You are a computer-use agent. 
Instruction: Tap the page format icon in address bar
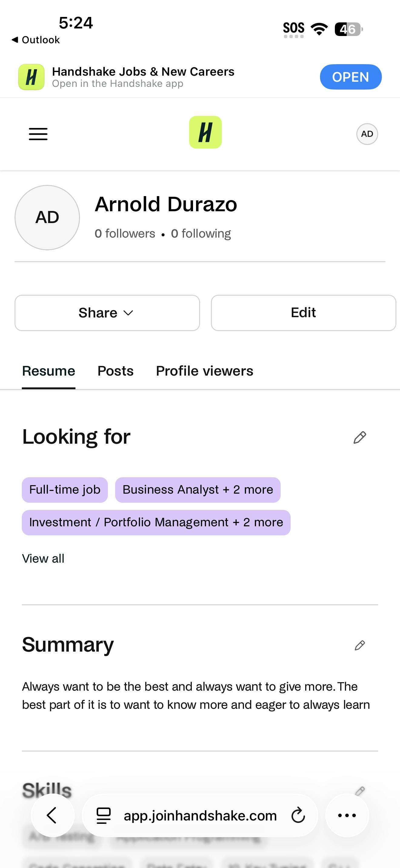click(104, 816)
